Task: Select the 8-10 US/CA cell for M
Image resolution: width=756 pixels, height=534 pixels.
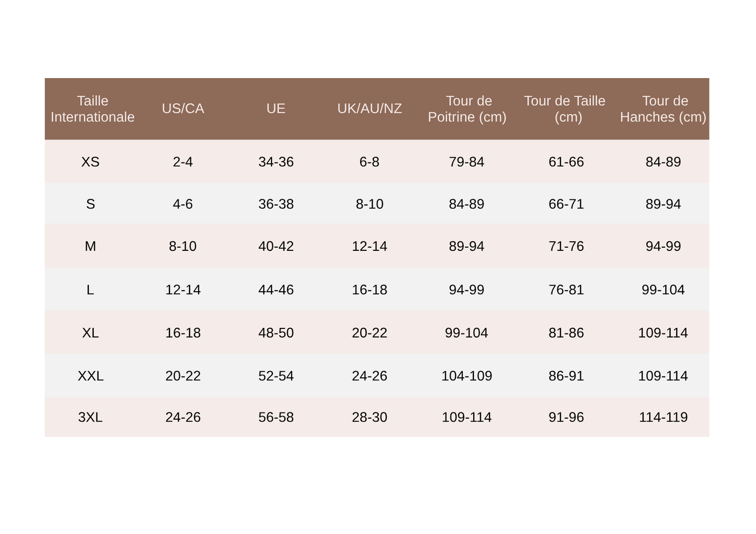Action: pyautogui.click(x=183, y=246)
